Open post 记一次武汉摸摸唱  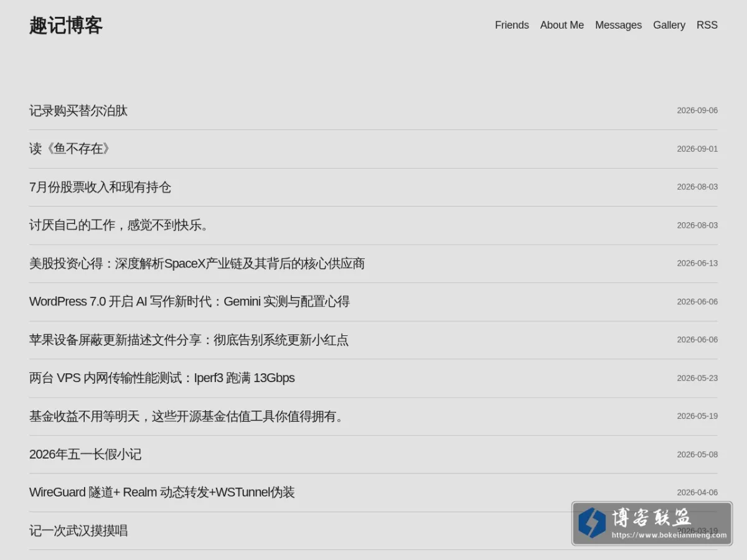[78, 531]
